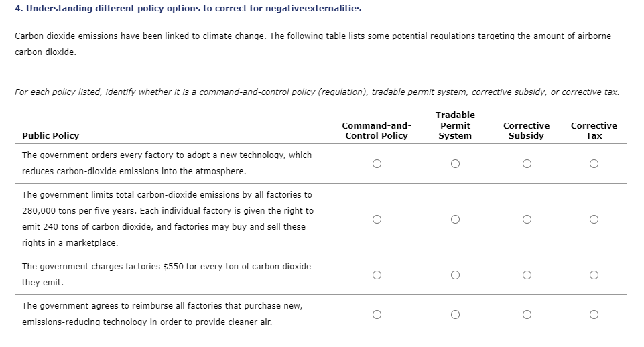The width and height of the screenshot is (644, 347).
Task: Mark Command-and-Control Policy for $550 per ton charge
Action: 377,275
